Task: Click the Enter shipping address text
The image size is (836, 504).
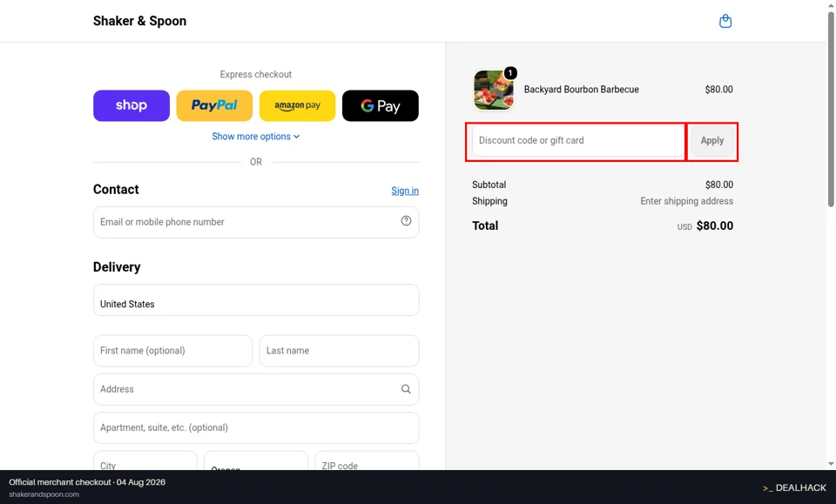Action: coord(687,201)
